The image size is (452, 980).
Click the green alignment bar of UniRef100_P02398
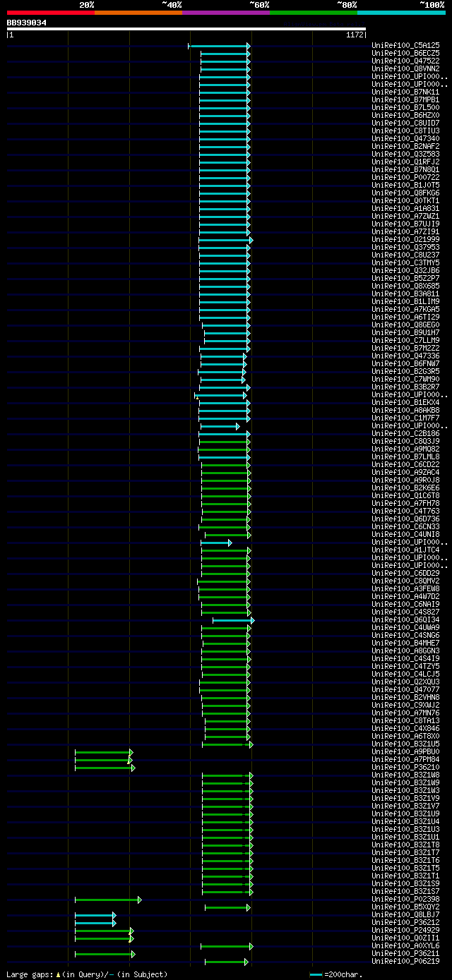[108, 900]
